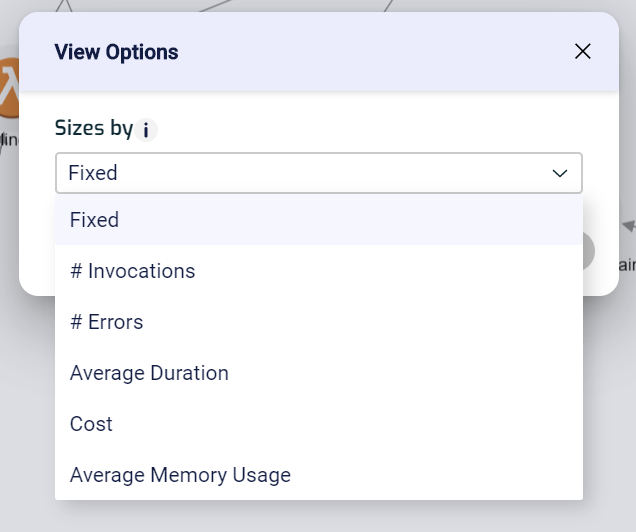Select the highlighted Fixed option in the list
This screenshot has width=636, height=532.
95,220
